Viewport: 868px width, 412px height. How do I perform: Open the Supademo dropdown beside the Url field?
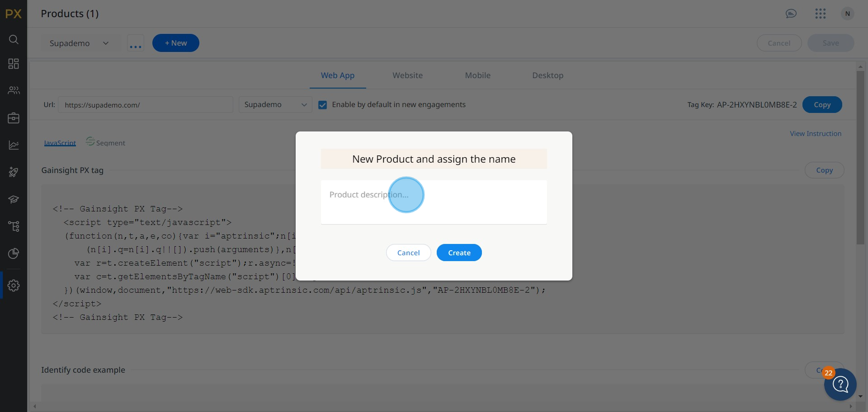point(275,105)
